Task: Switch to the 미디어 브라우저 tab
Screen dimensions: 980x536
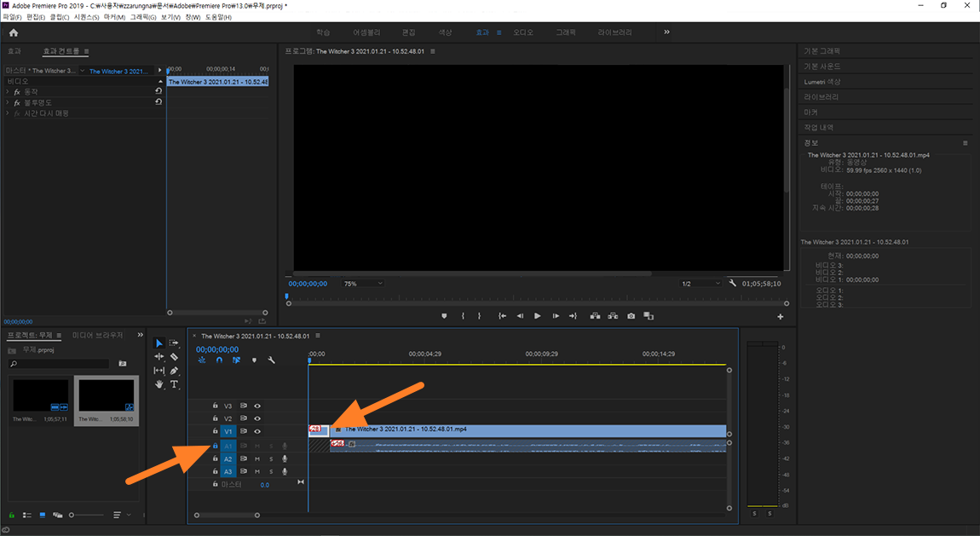Action: click(97, 336)
